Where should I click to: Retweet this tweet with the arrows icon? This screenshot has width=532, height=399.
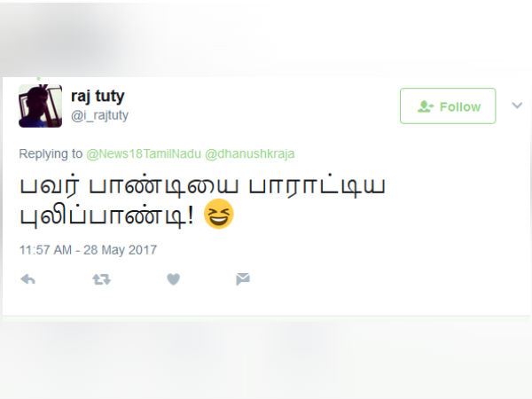[101, 279]
